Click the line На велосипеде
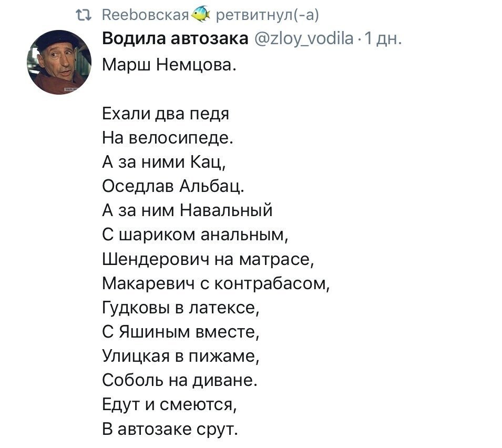The width and height of the screenshot is (502, 448). [x=168, y=138]
